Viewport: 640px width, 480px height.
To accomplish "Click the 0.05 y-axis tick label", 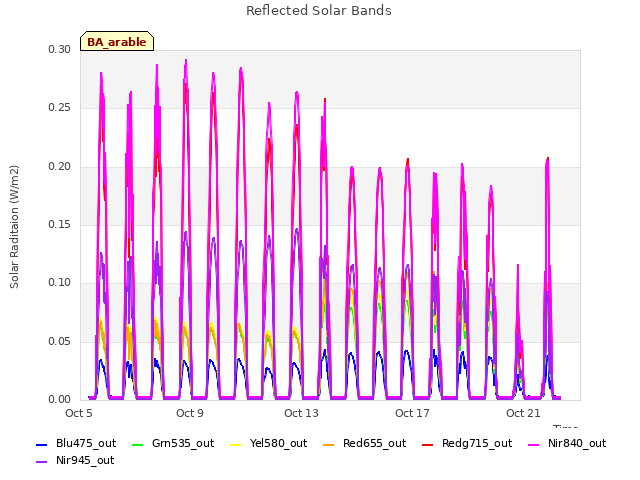I will pyautogui.click(x=60, y=341).
